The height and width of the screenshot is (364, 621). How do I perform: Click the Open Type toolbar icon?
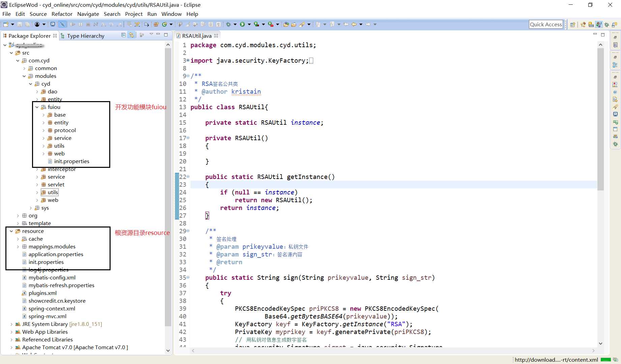point(286,24)
